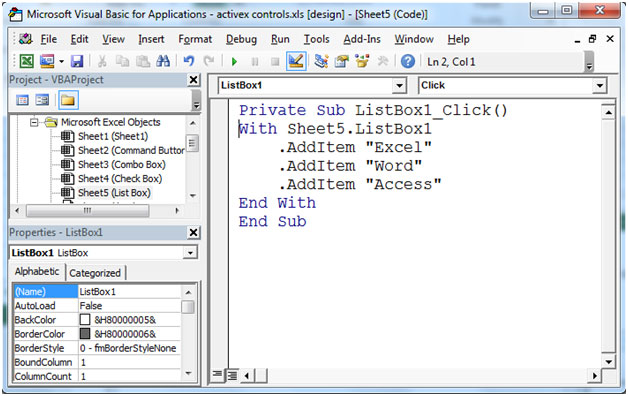Image resolution: width=628 pixels, height=396 pixels.
Task: Select Sheet5 (List Box) in project tree
Action: [x=114, y=193]
